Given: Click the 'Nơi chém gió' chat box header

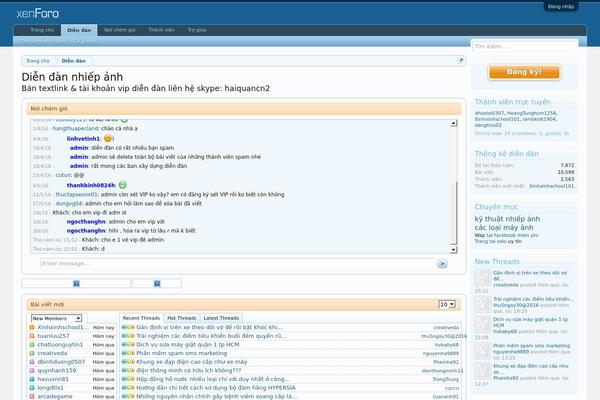Looking at the screenshot, I should tap(243, 109).
